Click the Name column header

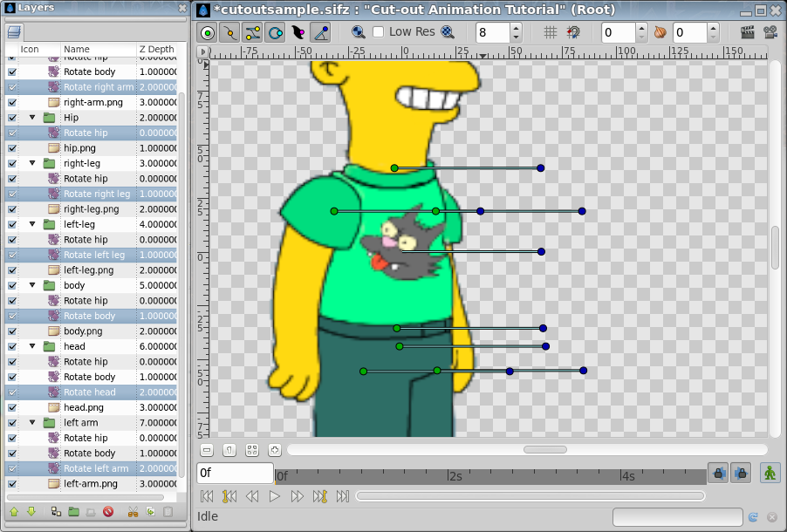click(99, 49)
